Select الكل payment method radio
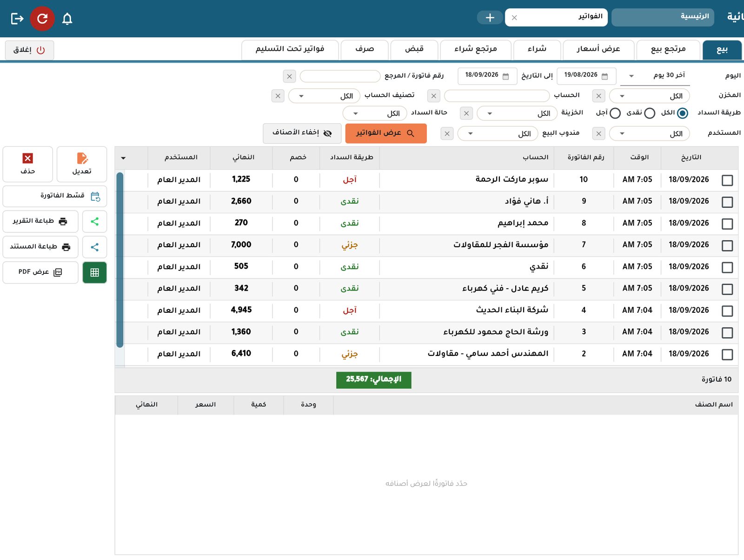 [x=683, y=113]
